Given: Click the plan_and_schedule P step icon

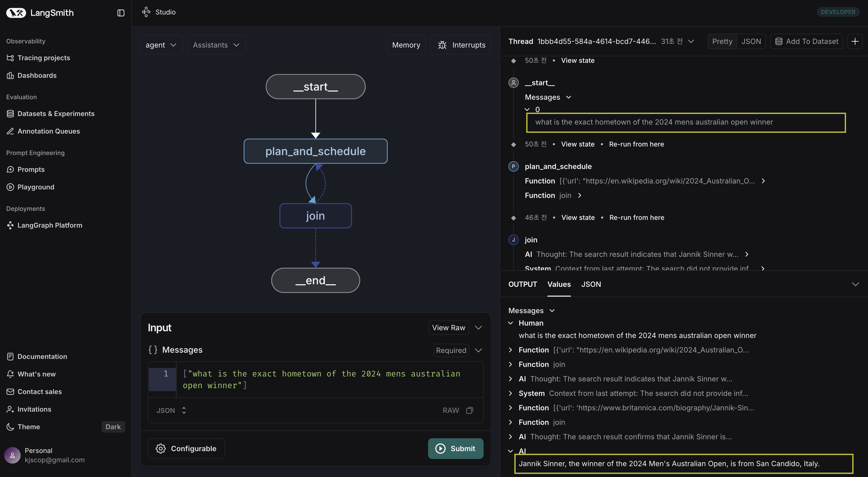Looking at the screenshot, I should [513, 166].
